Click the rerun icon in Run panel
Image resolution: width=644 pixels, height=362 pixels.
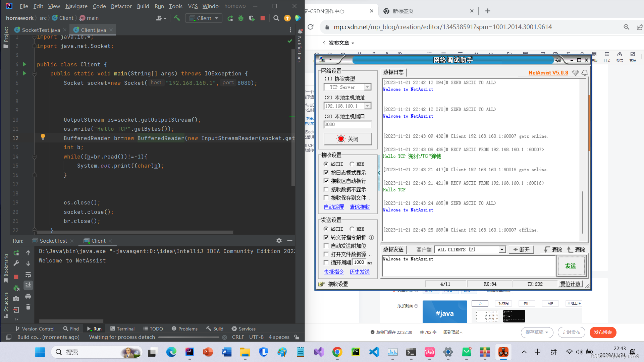pyautogui.click(x=16, y=253)
